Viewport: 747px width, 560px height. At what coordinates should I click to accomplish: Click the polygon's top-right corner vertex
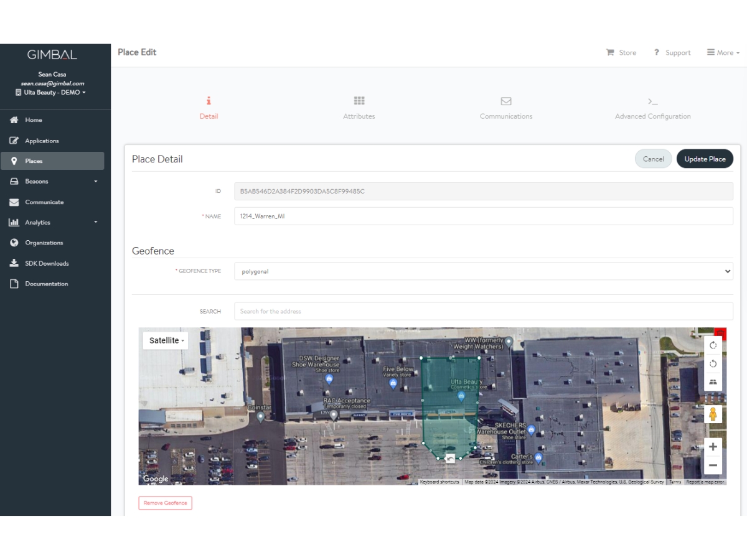pos(479,358)
